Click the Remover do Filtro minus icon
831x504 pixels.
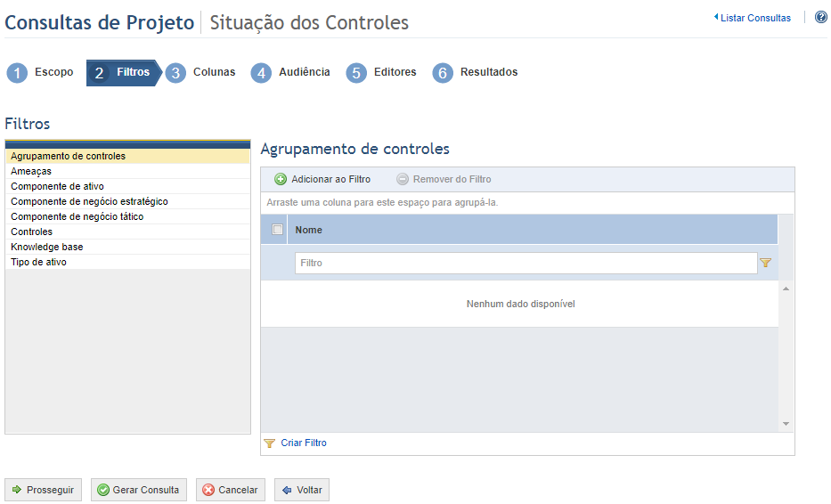[403, 179]
